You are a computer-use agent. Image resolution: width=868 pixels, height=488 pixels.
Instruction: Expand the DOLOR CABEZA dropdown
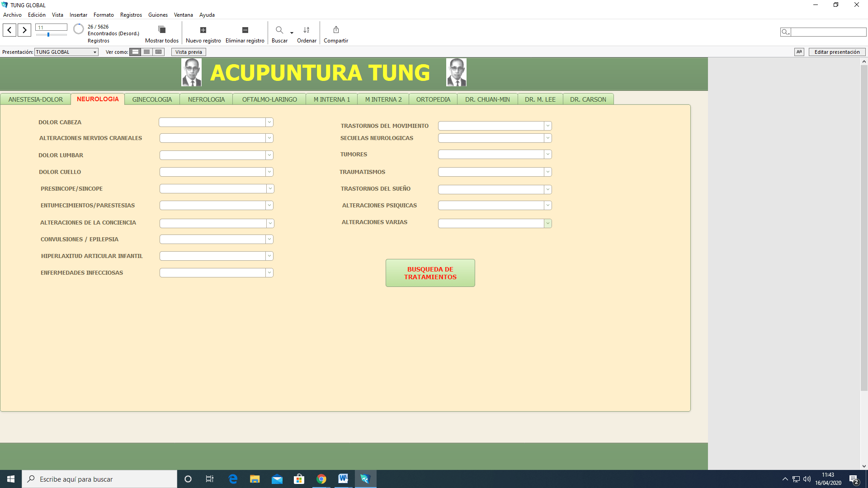click(x=269, y=122)
